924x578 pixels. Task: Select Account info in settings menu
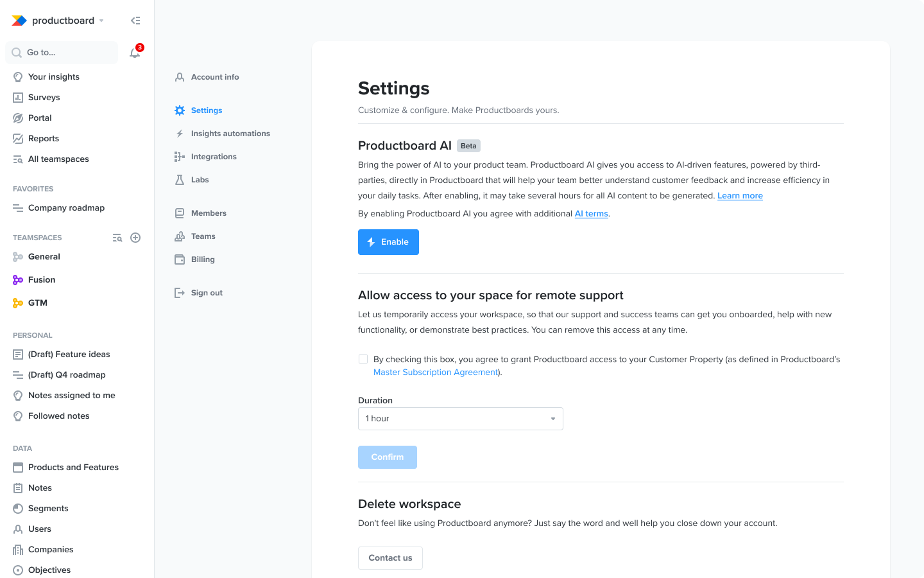click(x=215, y=77)
